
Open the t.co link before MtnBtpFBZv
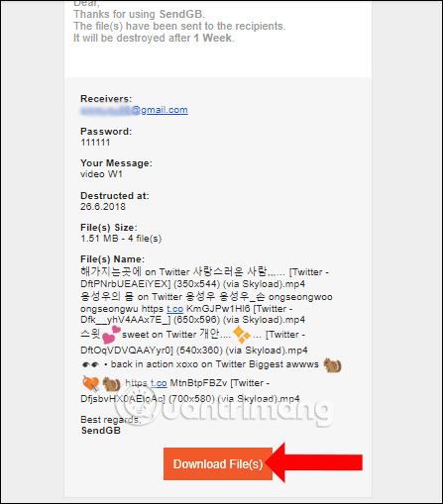point(159,383)
